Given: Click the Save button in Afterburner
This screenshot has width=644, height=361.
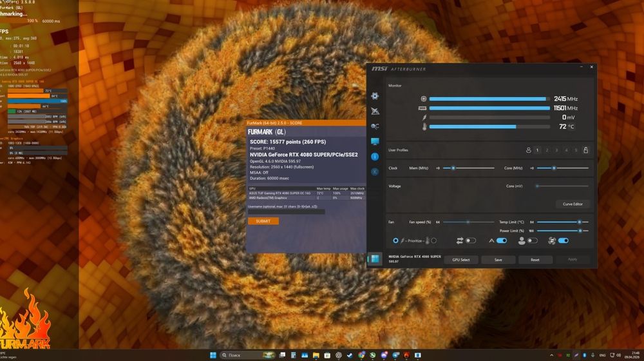Looking at the screenshot, I should click(498, 260).
